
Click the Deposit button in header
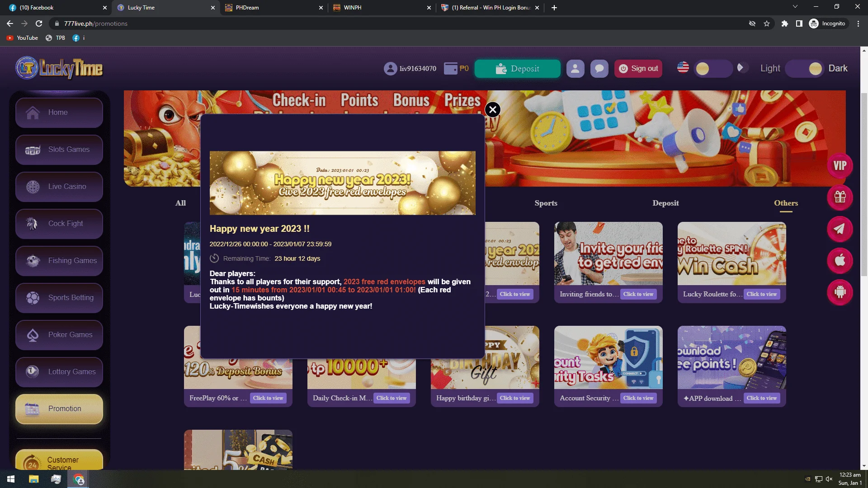coord(518,69)
